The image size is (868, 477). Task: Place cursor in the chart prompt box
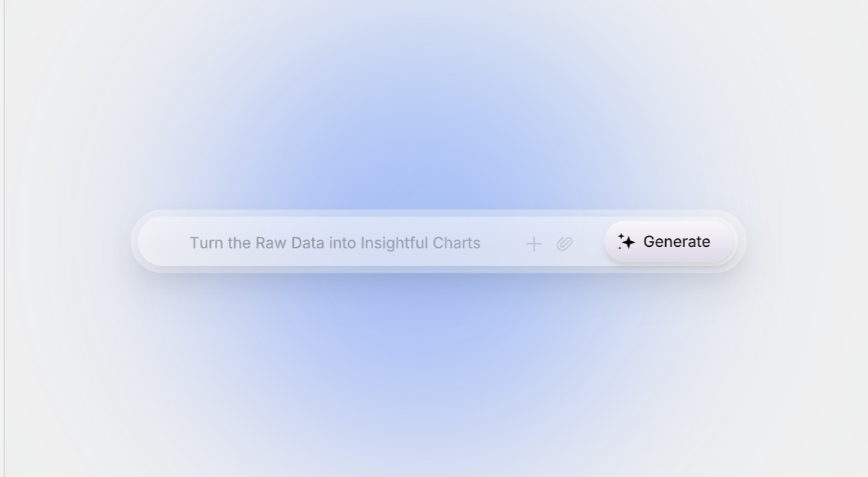[x=335, y=243]
